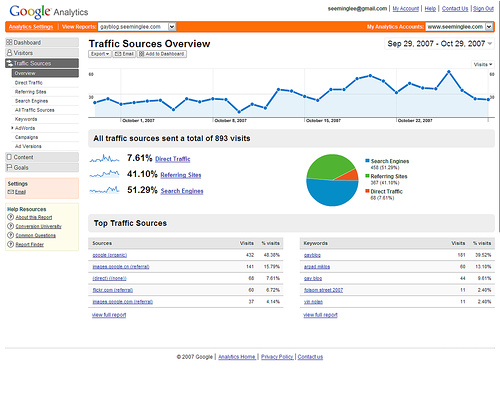Open Visitors section in the sidebar
Image resolution: width=500 pixels, height=395 pixels.
coord(42,53)
